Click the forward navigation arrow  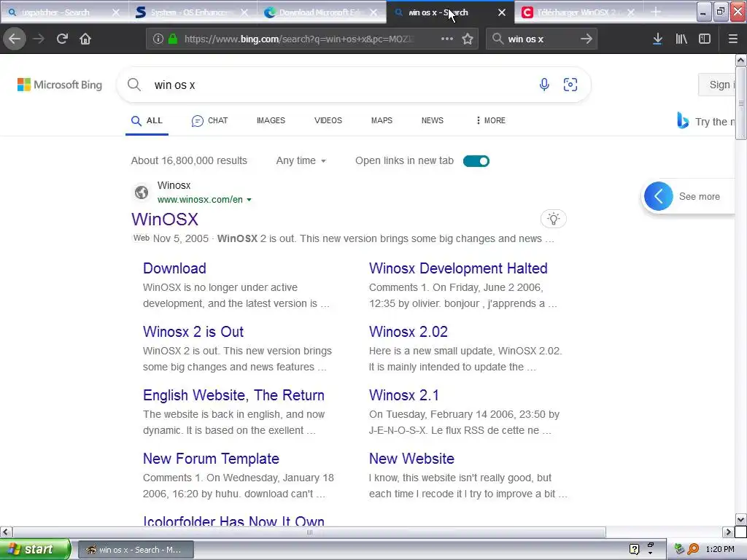(x=39, y=39)
